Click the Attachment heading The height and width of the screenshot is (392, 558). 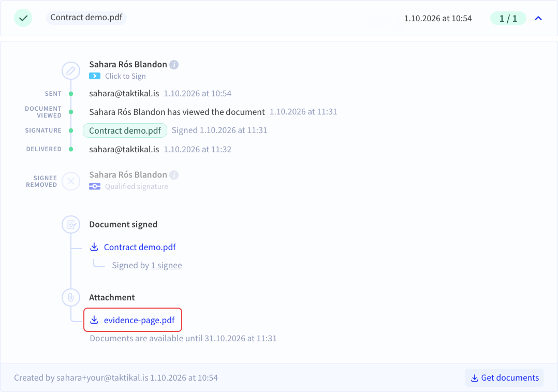click(112, 297)
